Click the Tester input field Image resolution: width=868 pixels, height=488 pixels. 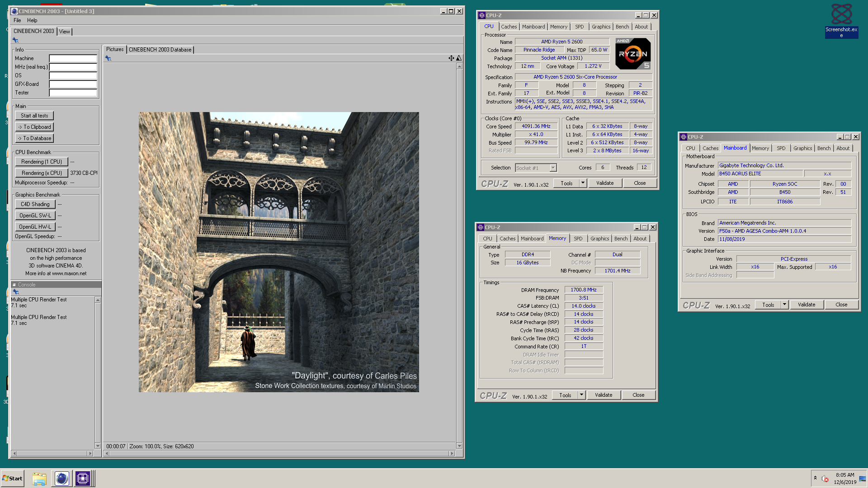click(x=73, y=93)
